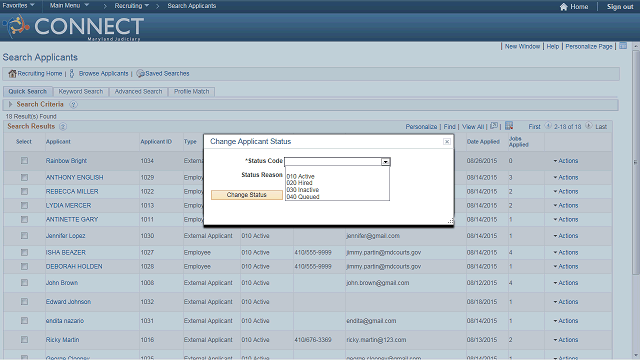Click the Saved Searches icon
Screen dimensions: 640x360
(140, 73)
